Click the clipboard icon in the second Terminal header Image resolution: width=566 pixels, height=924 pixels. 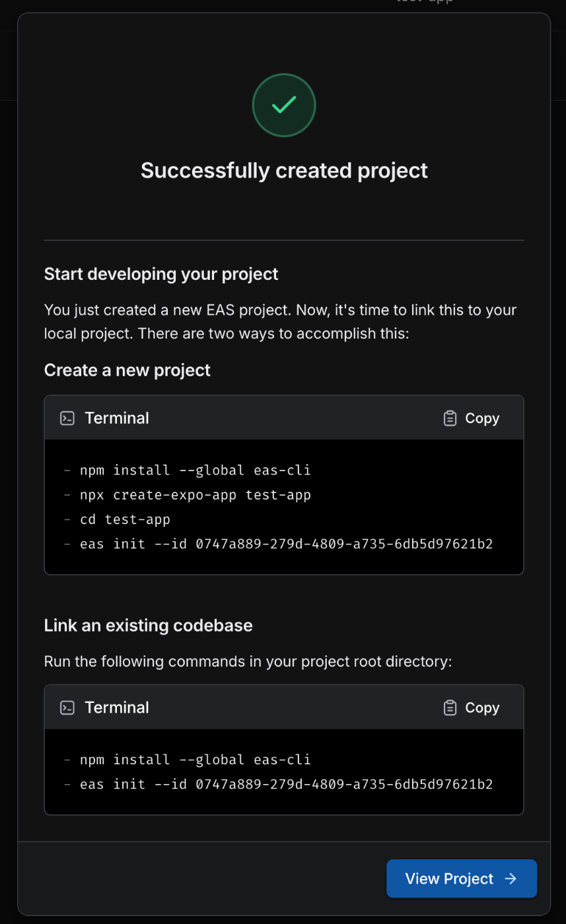pos(450,708)
